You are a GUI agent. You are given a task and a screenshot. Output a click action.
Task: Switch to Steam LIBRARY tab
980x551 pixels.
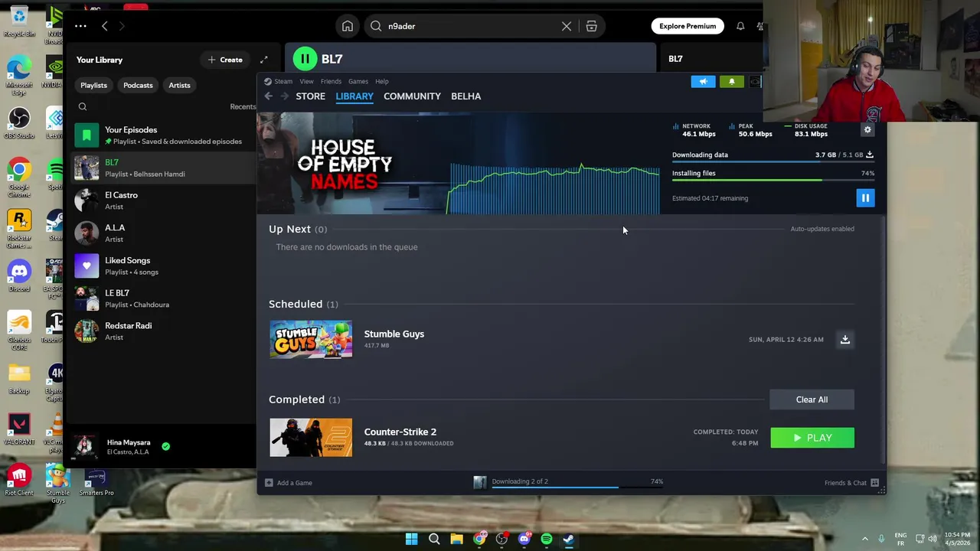354,96
